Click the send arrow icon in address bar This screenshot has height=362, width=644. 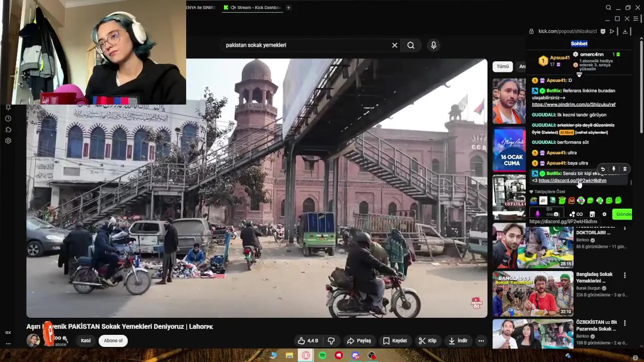[612, 31]
